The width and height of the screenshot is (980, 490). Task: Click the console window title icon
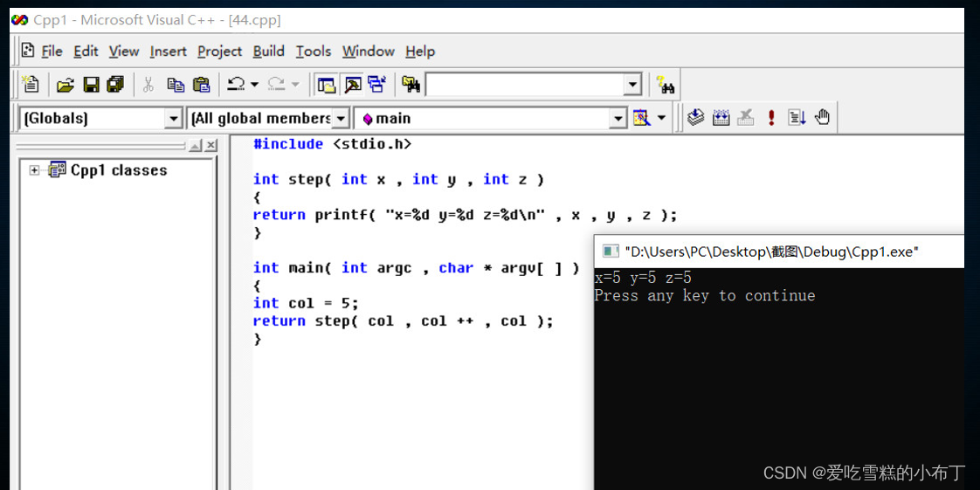pos(611,252)
